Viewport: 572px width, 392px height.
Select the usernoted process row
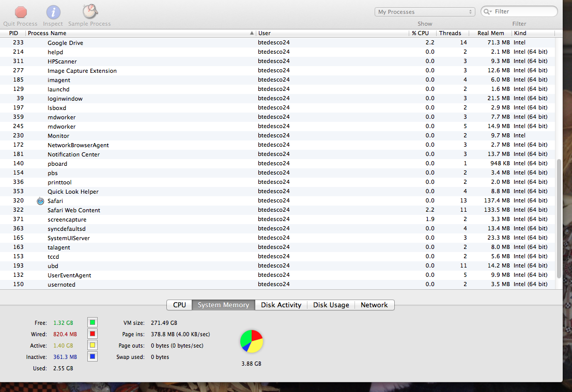tap(277, 285)
